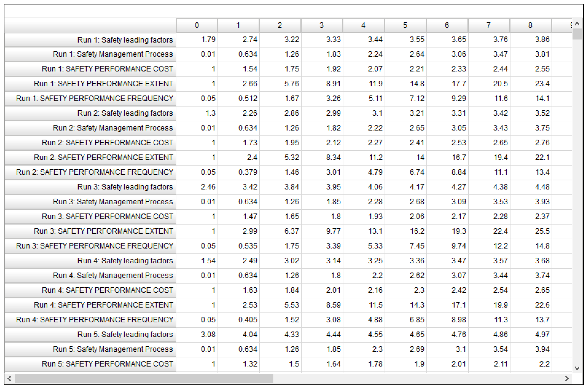Click empty horizontal scrollbar track right side

pos(418,379)
